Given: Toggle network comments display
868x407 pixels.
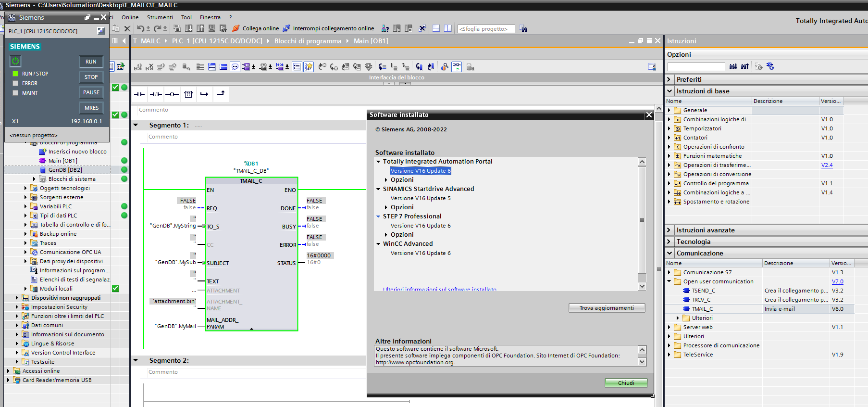Looking at the screenshot, I should click(235, 67).
